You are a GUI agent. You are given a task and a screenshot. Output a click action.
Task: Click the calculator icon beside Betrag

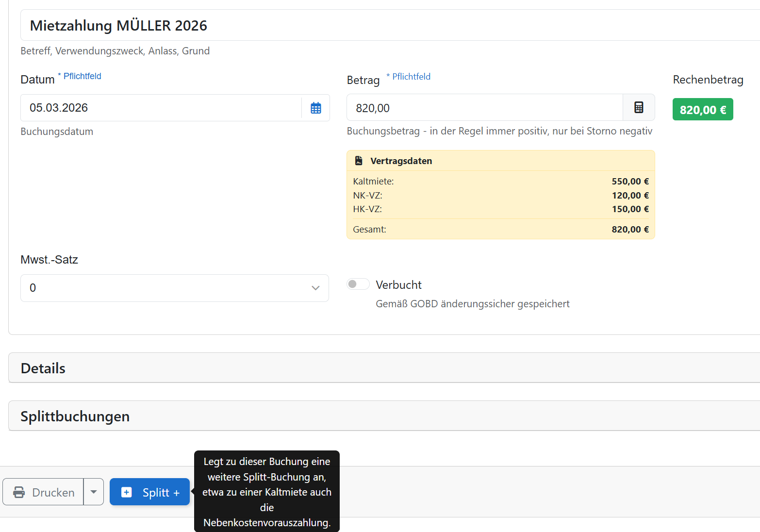639,107
